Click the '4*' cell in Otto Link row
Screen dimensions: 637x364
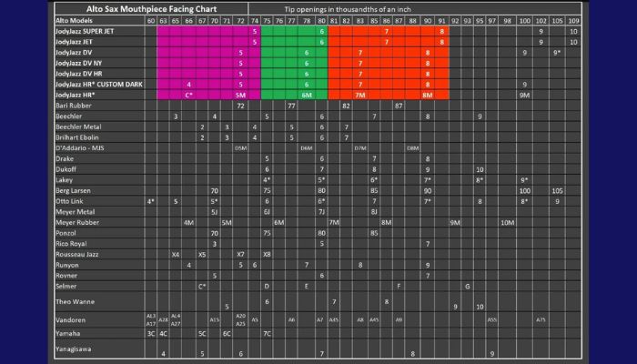151,201
